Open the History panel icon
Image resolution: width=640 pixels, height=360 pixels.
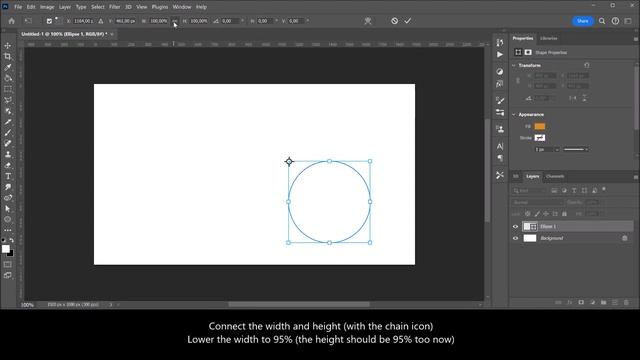(x=500, y=42)
